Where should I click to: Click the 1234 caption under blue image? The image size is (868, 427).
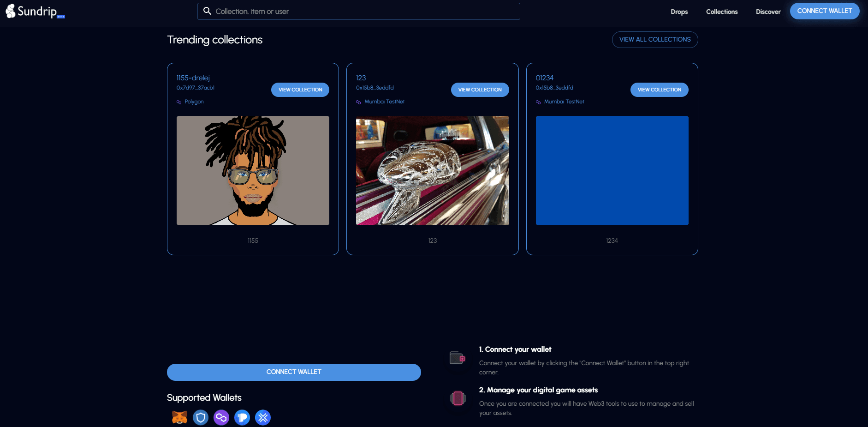tap(612, 241)
